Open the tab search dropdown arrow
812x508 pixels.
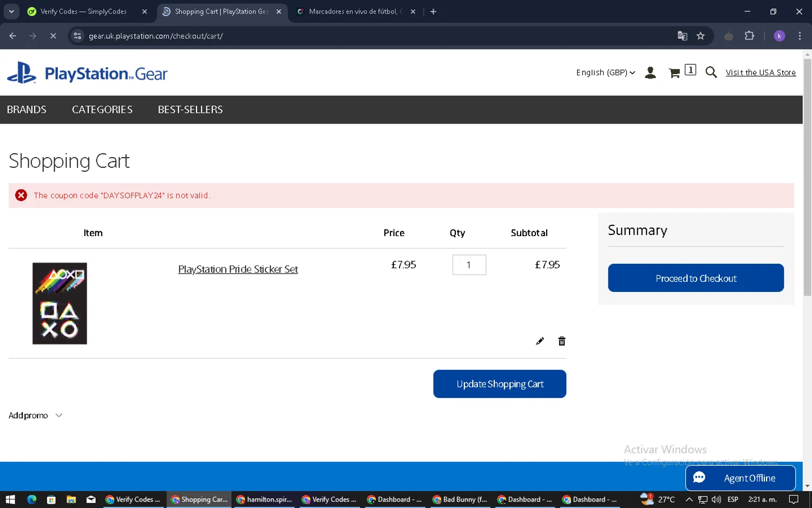[11, 11]
